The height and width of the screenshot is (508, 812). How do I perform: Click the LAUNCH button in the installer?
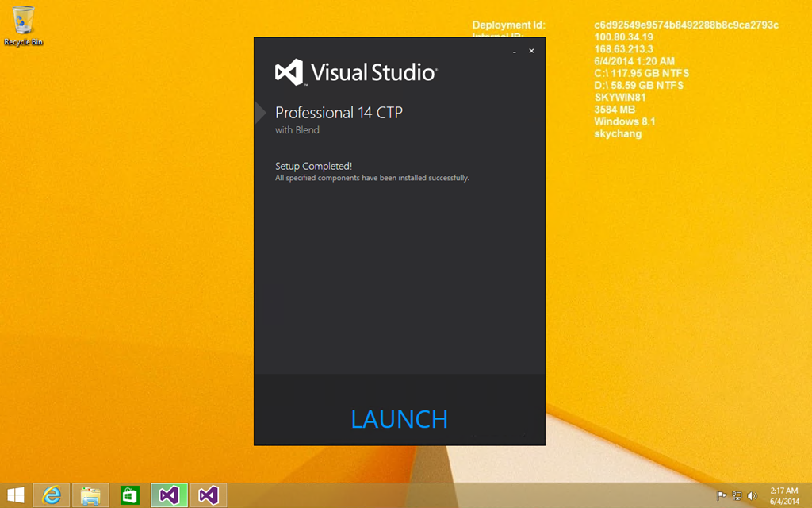(x=400, y=419)
